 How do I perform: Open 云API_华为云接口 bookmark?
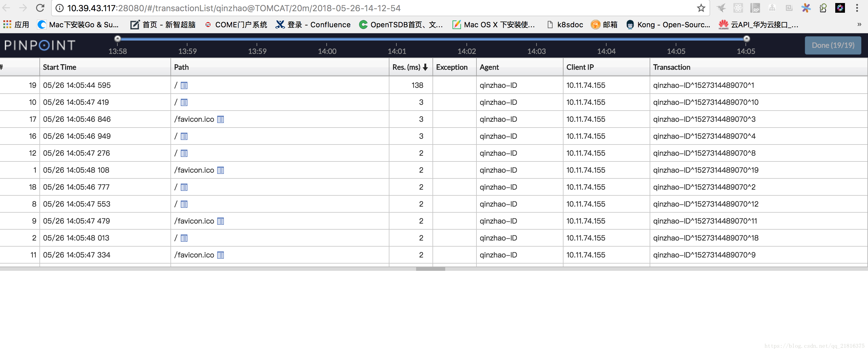pyautogui.click(x=759, y=25)
